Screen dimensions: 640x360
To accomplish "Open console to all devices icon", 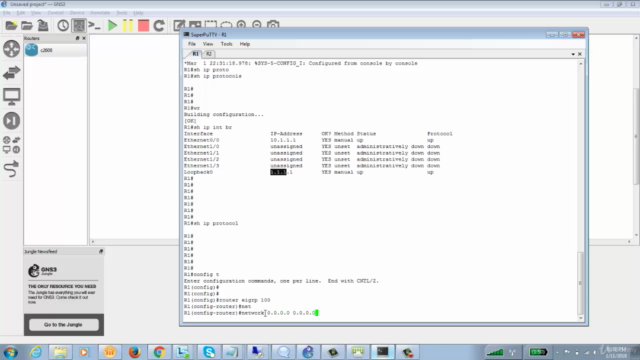I will [95, 26].
